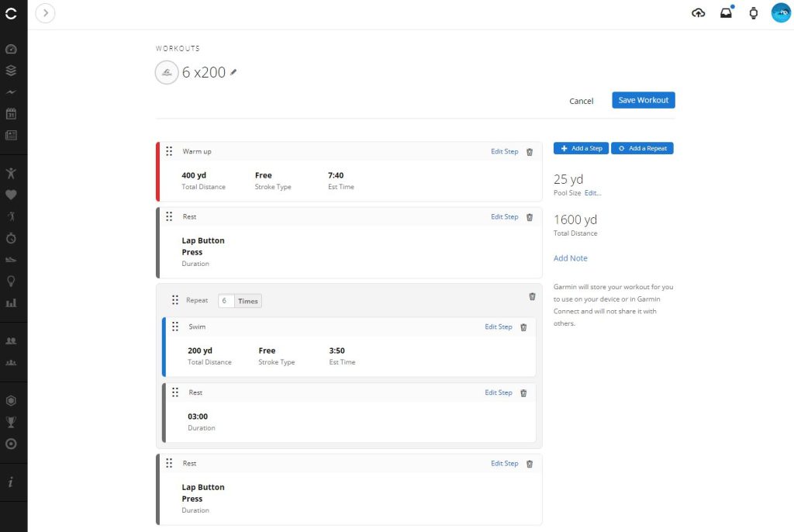The width and height of the screenshot is (794, 532).
Task: Click the pencil to rename 6 x200 workout
Action: coord(233,72)
